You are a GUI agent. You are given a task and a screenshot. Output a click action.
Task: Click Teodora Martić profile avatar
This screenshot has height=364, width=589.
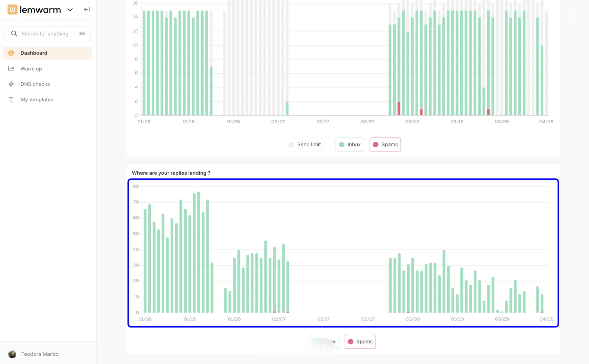[x=12, y=354]
